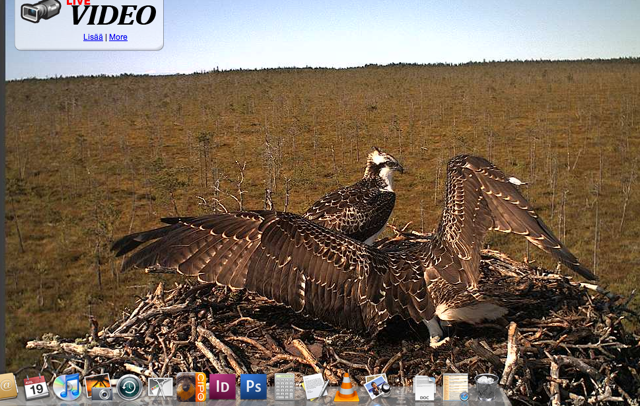Launch the dog-picture CIPO app
640x406 pixels.
click(x=191, y=387)
